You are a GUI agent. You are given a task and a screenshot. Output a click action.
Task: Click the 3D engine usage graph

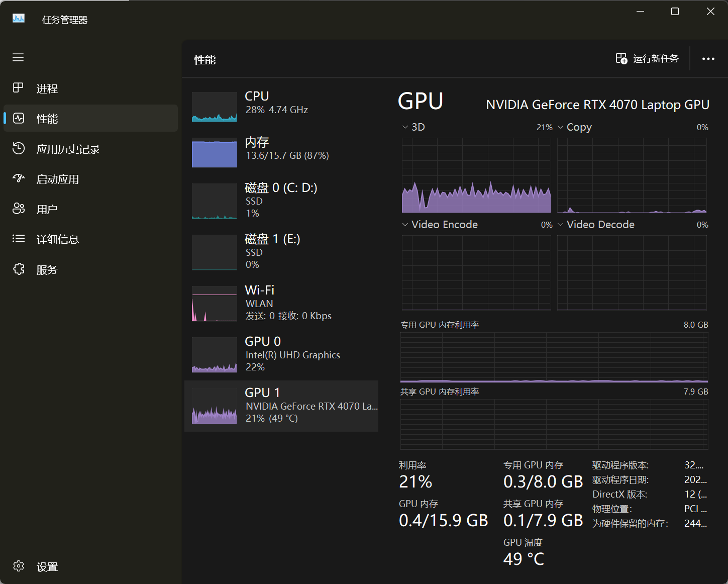click(476, 175)
